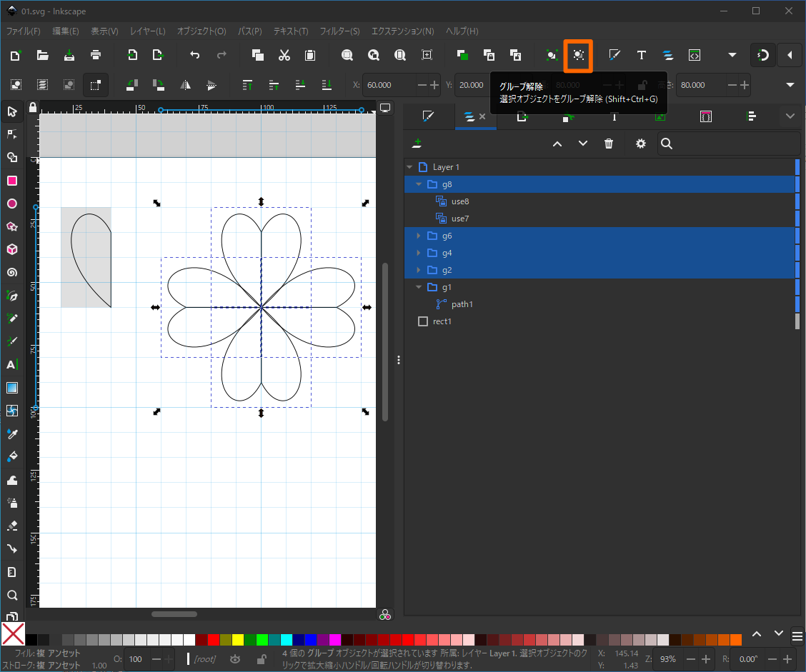Click the X coordinate input field
806x672 pixels.
(389, 85)
